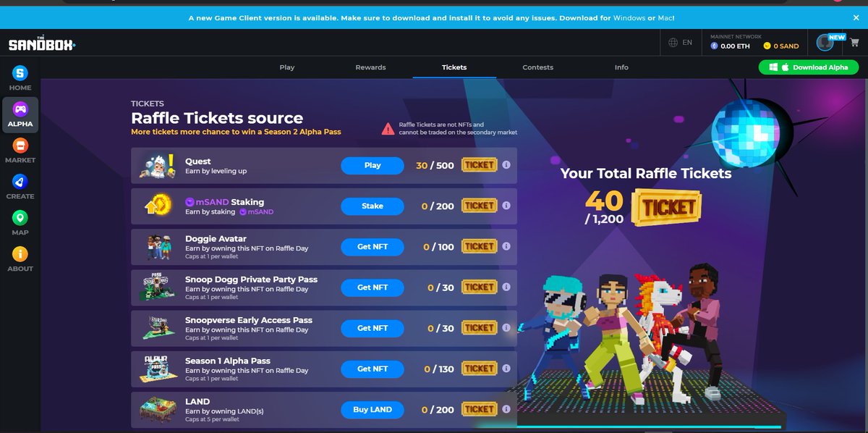Click the Windows download link in banner
The image size is (868, 433).
click(631, 17)
